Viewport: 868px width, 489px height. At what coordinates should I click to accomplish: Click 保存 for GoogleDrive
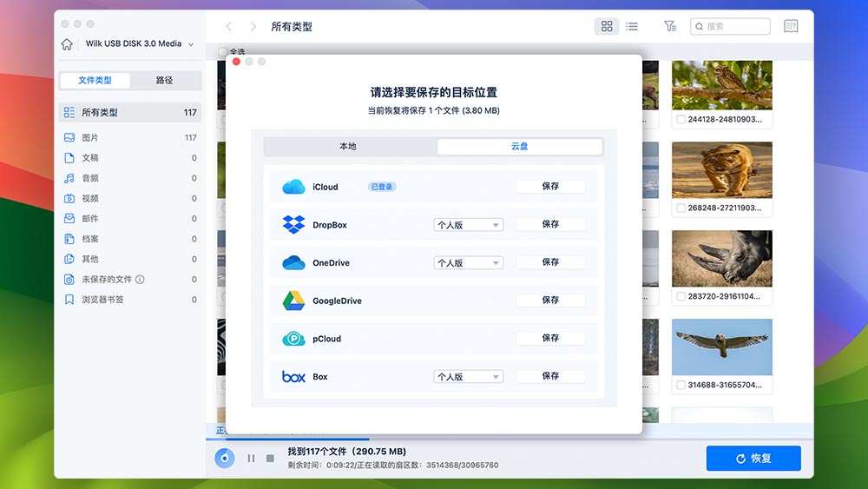coord(550,300)
